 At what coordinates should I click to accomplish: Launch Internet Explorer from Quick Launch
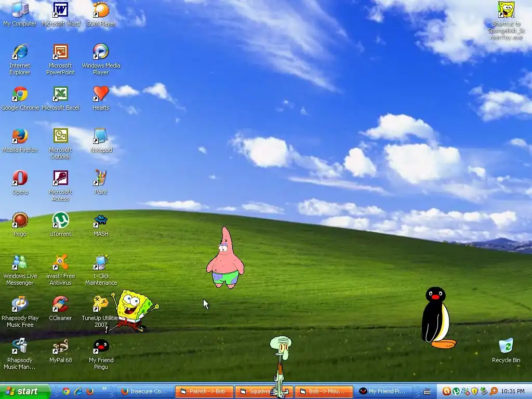(x=78, y=391)
